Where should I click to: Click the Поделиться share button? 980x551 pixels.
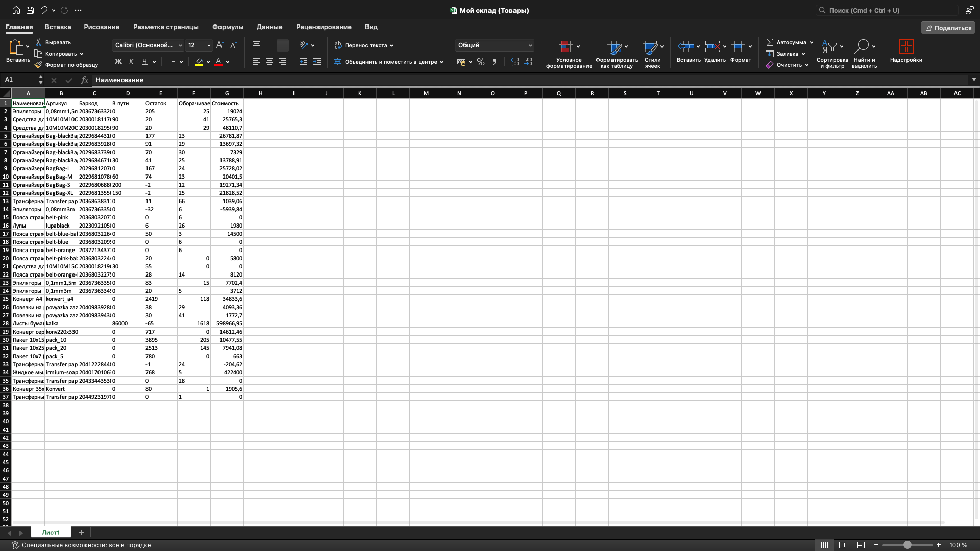pyautogui.click(x=948, y=28)
